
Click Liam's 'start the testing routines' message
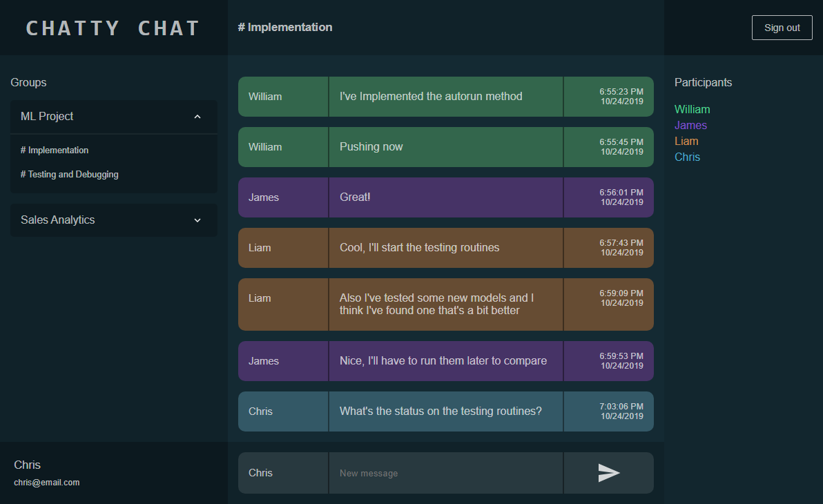[x=419, y=248]
